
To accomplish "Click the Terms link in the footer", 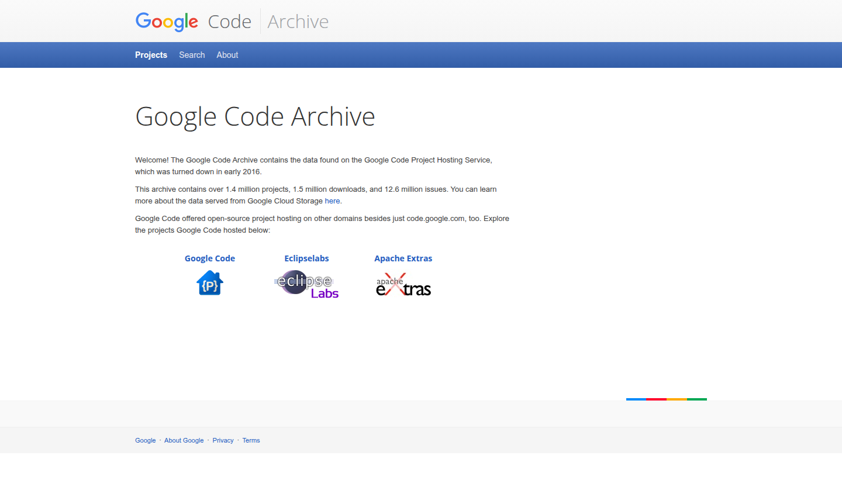I will pos(251,440).
